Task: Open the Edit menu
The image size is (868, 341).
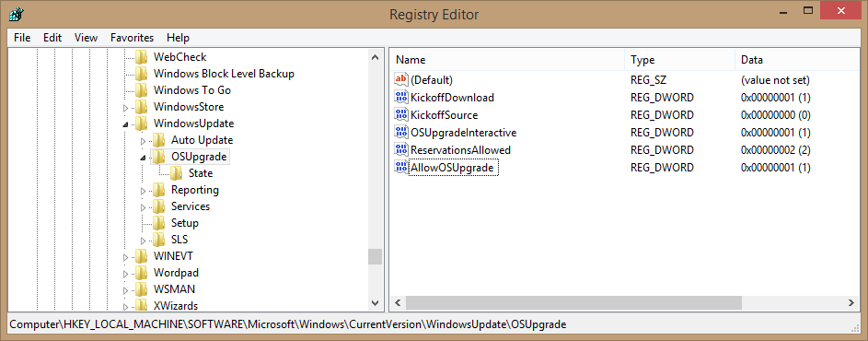Action: click(52, 38)
